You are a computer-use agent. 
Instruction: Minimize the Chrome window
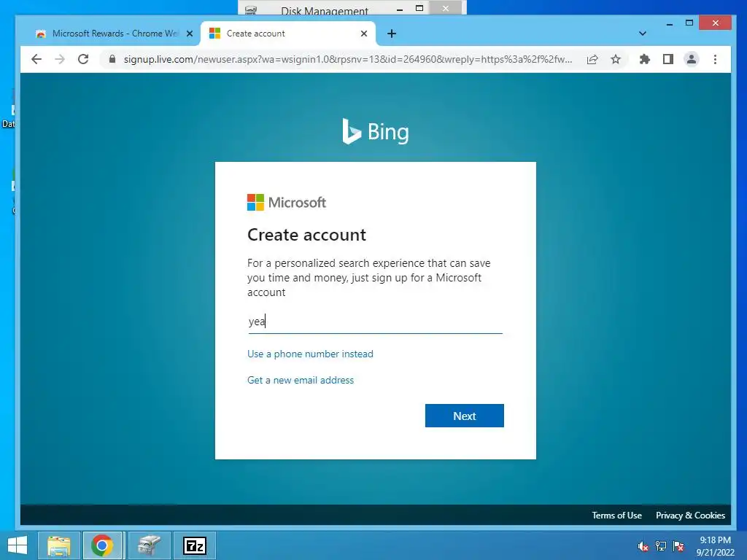[670, 23]
